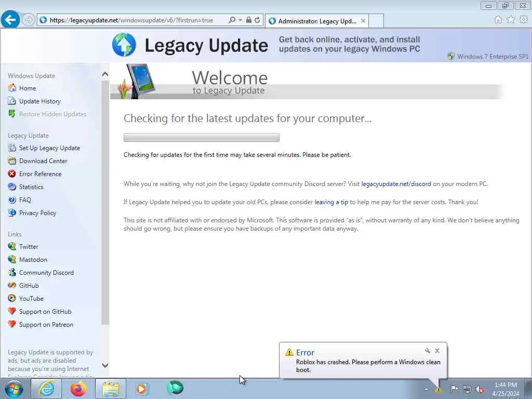Click the search magnifier in address bar

(232, 20)
